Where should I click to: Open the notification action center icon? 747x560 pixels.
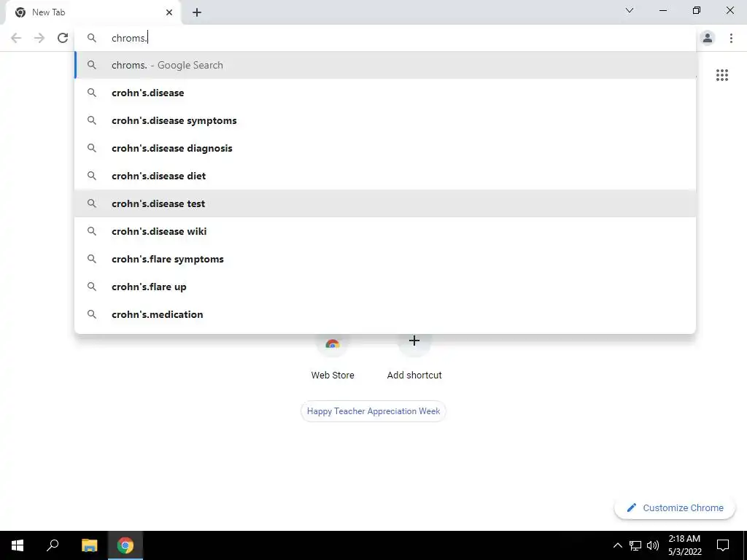click(x=723, y=545)
